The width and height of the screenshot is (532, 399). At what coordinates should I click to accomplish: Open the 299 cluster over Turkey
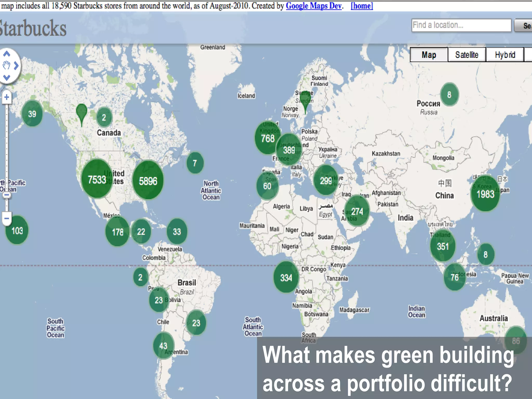[325, 180]
